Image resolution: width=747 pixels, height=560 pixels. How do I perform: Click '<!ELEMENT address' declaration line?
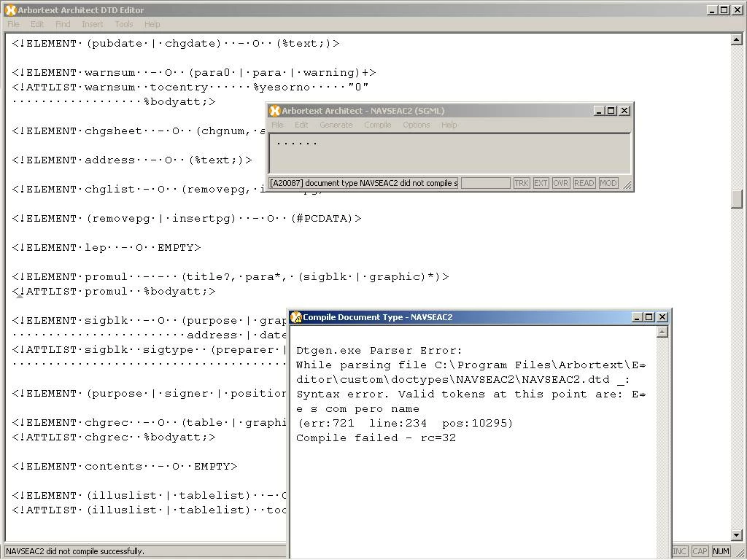[132, 160]
